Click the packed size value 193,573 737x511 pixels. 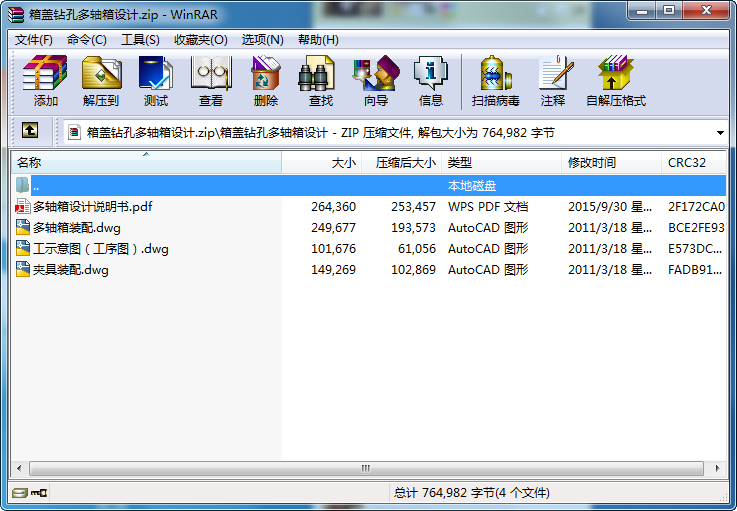point(413,228)
